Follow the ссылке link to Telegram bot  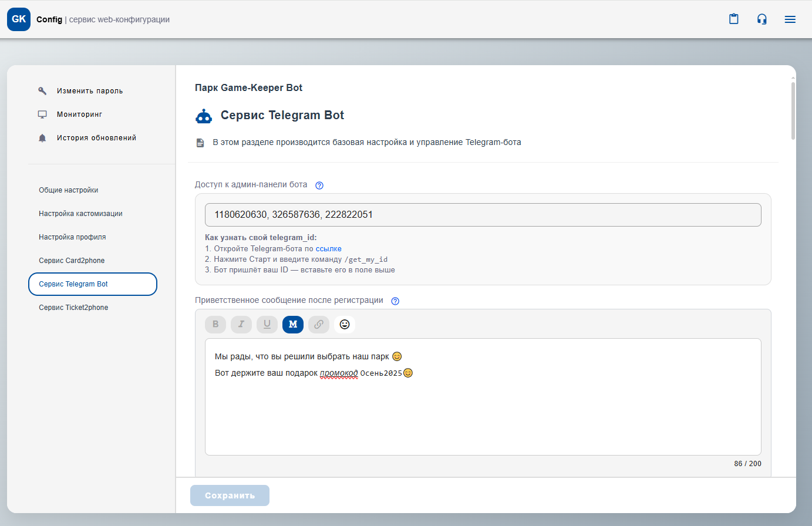pyautogui.click(x=328, y=249)
